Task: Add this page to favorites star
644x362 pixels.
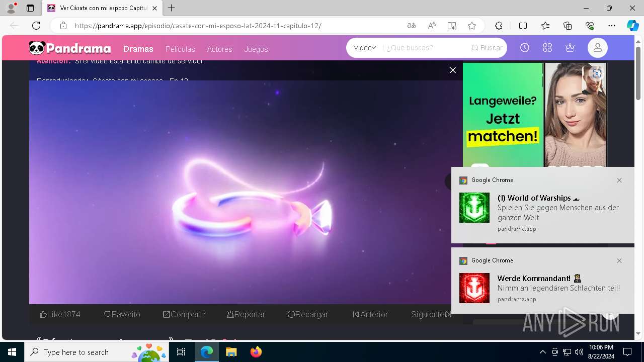Action: click(471, 26)
